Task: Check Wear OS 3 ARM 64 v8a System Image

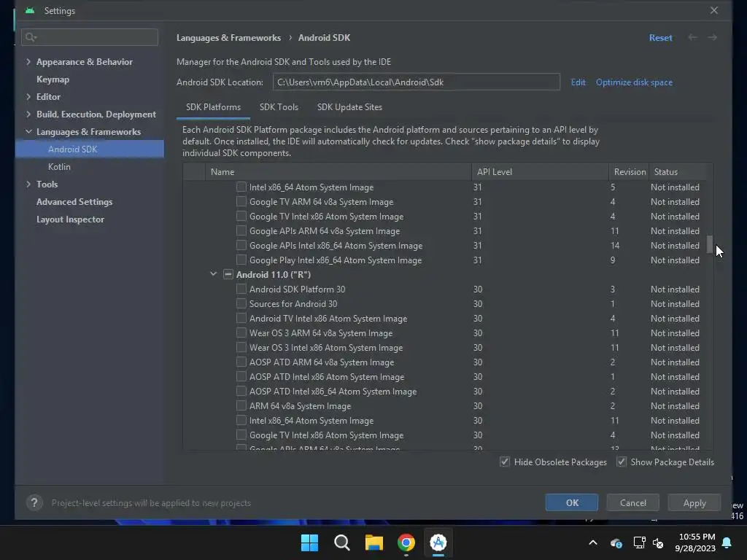Action: click(x=241, y=332)
